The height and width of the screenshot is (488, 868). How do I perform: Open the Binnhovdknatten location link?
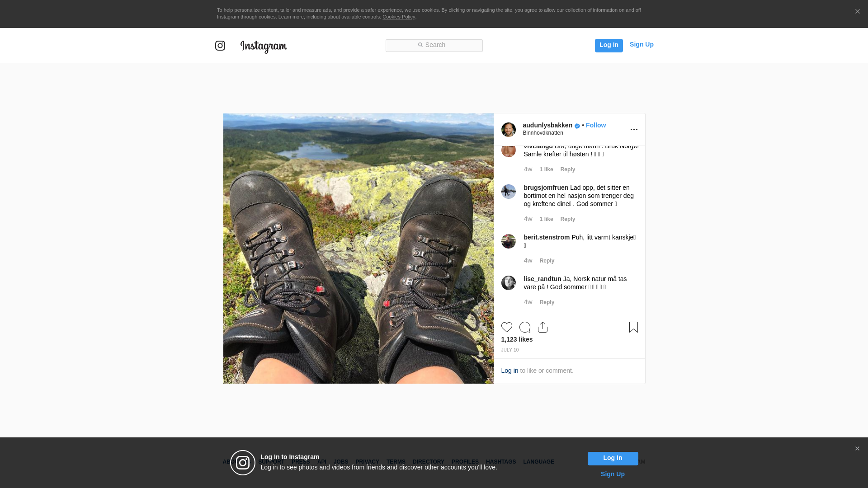543,133
